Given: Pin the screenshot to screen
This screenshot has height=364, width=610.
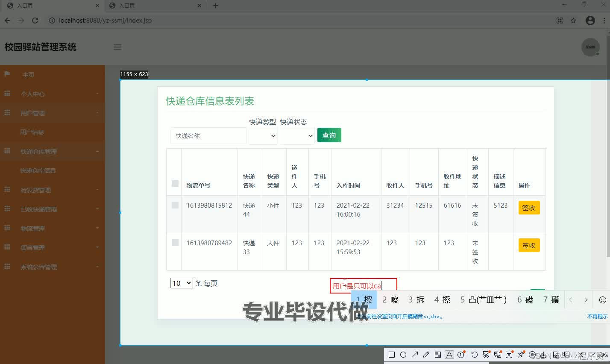Looking at the screenshot, I should 521,355.
